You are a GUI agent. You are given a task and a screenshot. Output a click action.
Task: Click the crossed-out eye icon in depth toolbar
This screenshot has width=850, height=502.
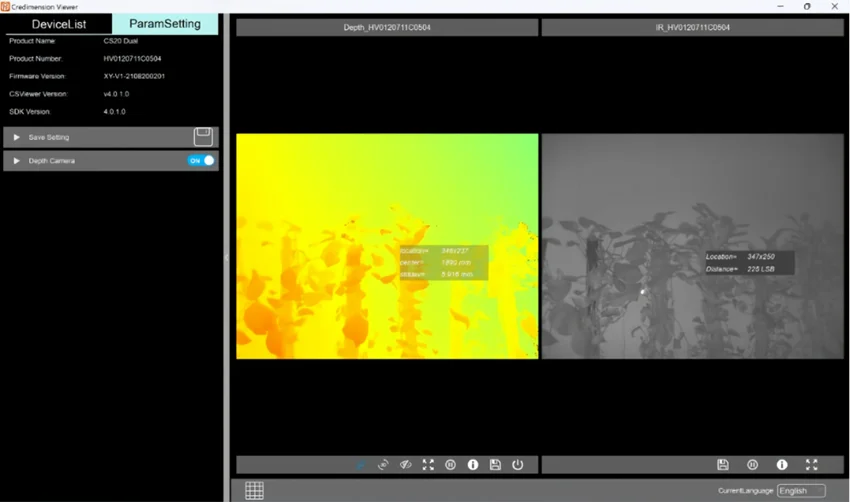tap(405, 465)
